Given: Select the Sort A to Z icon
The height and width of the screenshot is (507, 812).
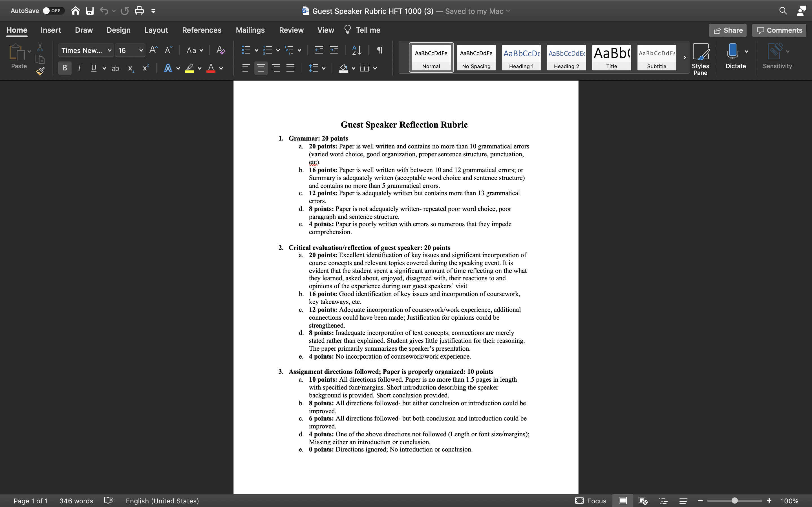Looking at the screenshot, I should coord(357,50).
